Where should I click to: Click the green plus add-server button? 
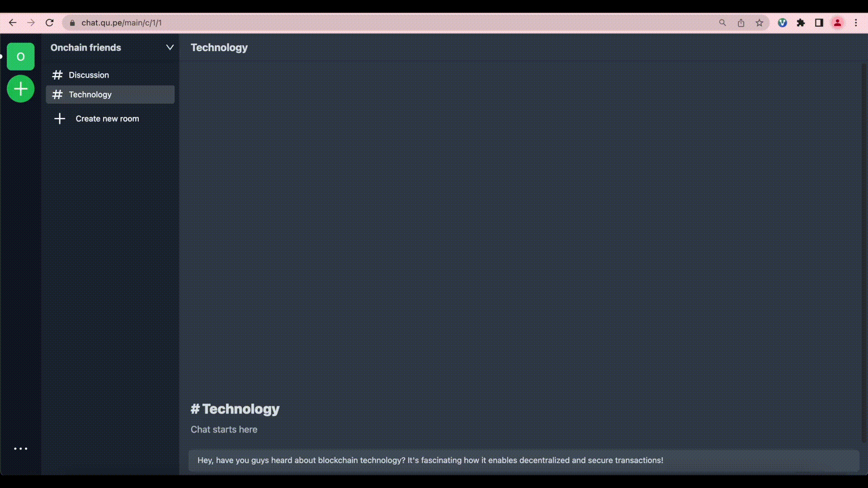coord(20,89)
